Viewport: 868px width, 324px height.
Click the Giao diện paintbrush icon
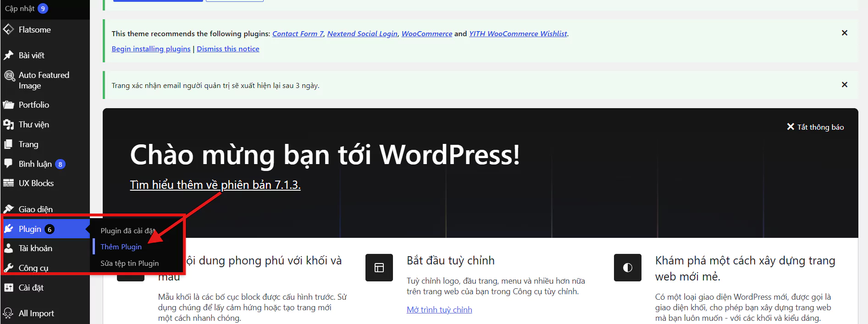click(8, 209)
